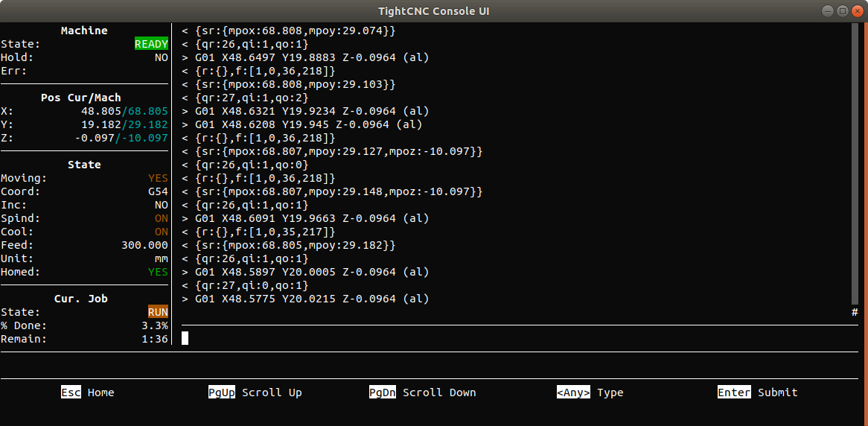Click the PgDn Scroll Down hint
This screenshot has height=426, width=868.
[x=422, y=392]
